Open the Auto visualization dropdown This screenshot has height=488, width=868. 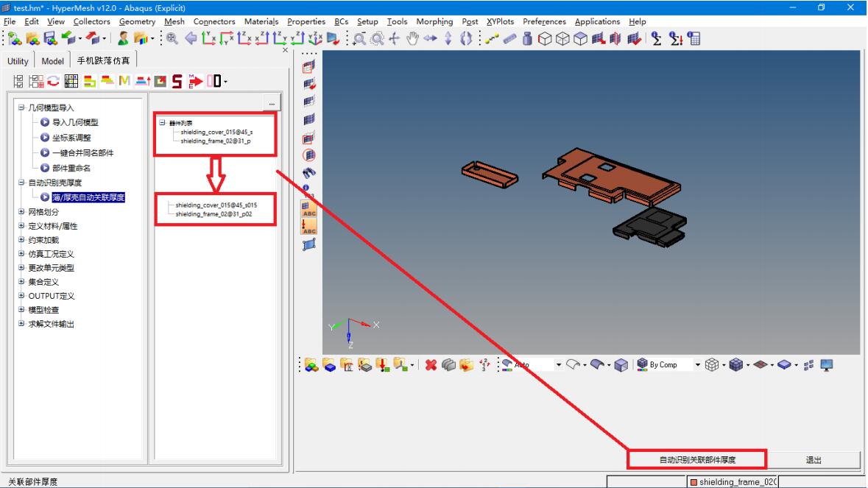tap(558, 364)
